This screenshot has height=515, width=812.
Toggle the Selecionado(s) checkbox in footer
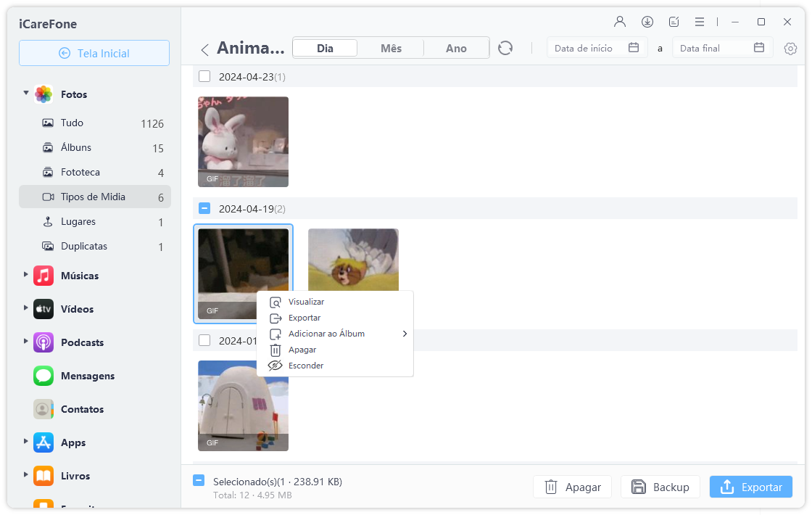199,481
